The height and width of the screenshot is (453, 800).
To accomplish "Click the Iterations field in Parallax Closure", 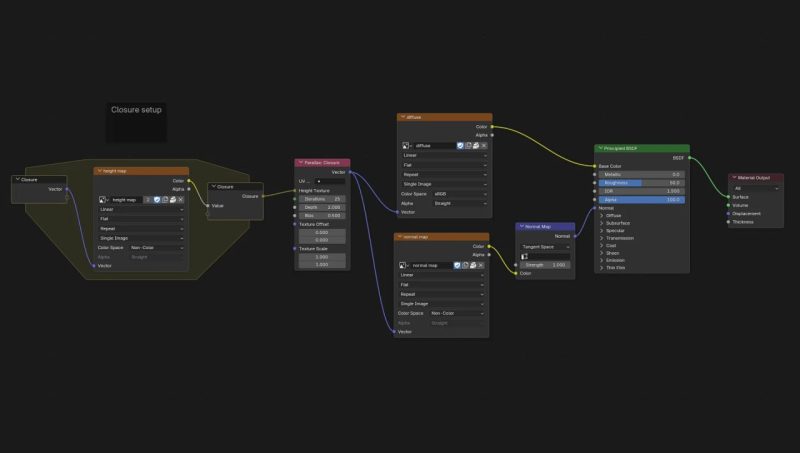I will (322, 198).
